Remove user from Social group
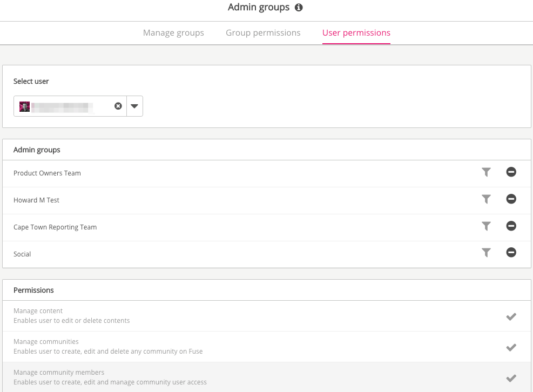The image size is (533, 392). coord(511,253)
